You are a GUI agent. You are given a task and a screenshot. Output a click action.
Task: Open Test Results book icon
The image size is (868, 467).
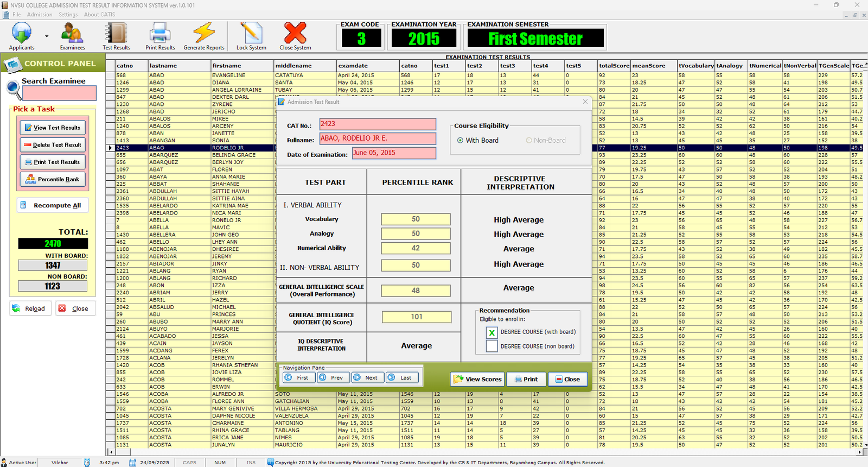pos(116,34)
